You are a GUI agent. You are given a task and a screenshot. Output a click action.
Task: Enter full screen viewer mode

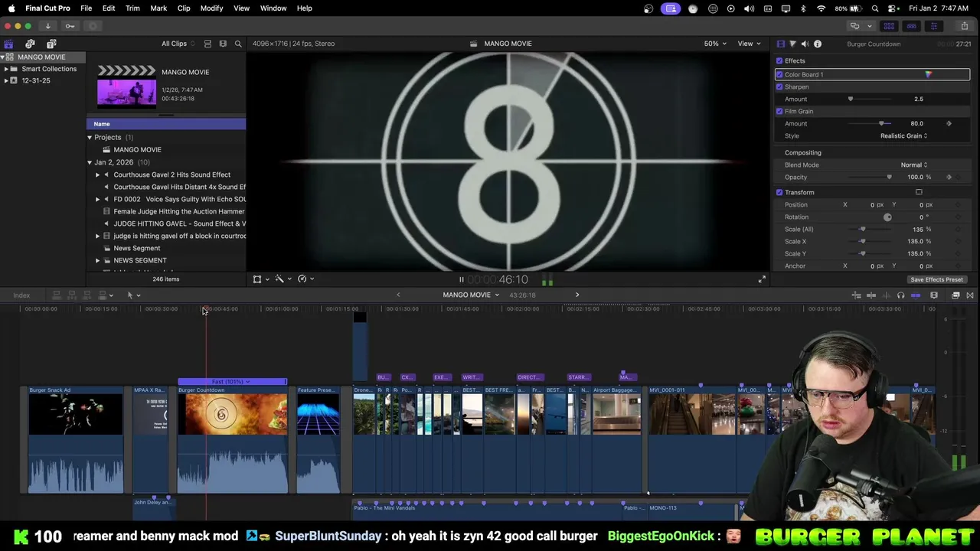(762, 279)
